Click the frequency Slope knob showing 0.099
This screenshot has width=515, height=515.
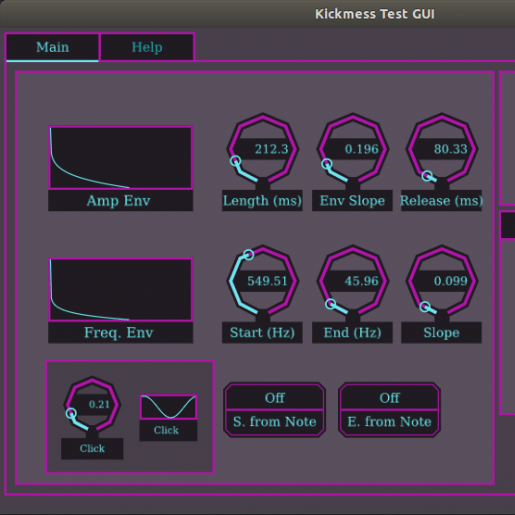click(442, 281)
